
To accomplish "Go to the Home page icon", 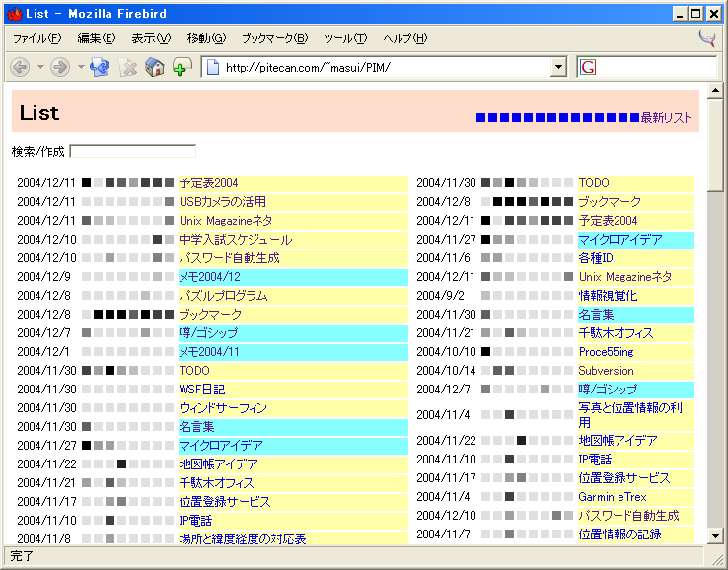I will tap(155, 68).
